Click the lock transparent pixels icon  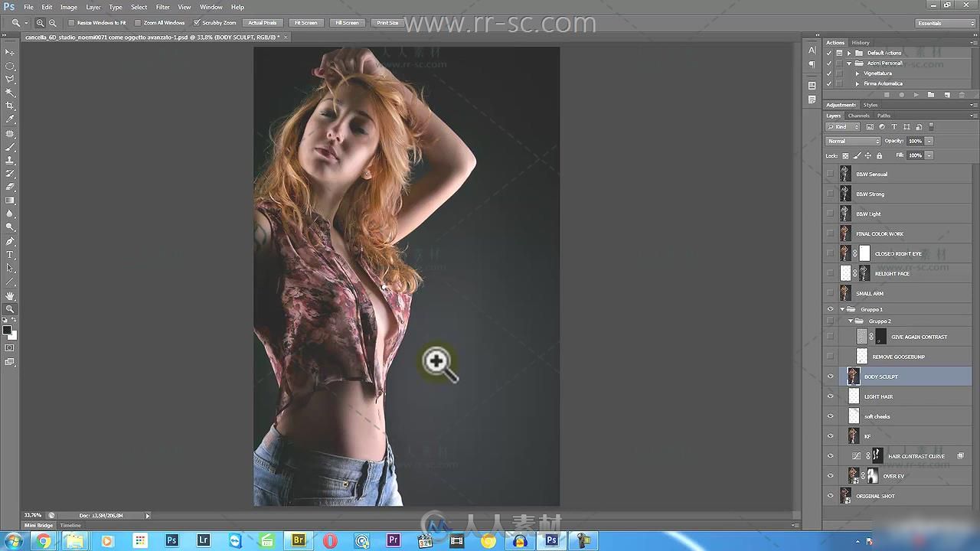(845, 155)
